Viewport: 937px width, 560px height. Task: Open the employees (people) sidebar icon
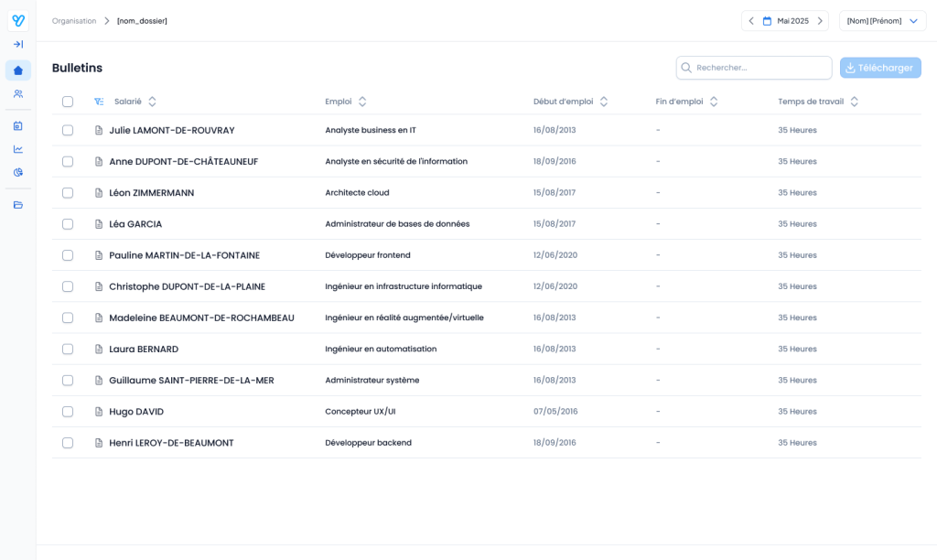17,94
